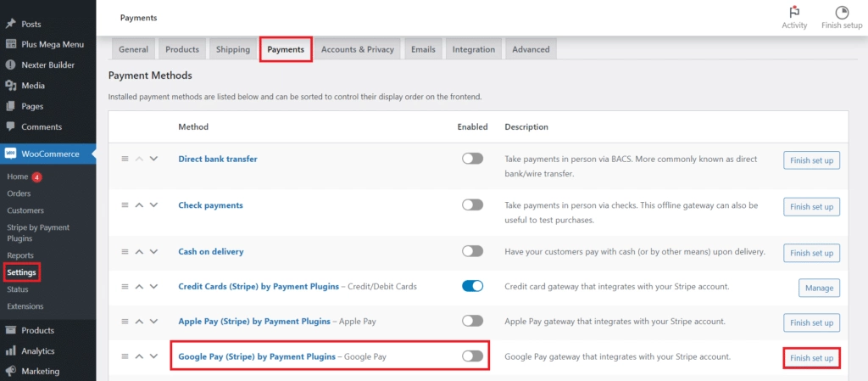Click Finish set up for Apple Pay
Viewport: 868px width, 381px height.
(811, 322)
